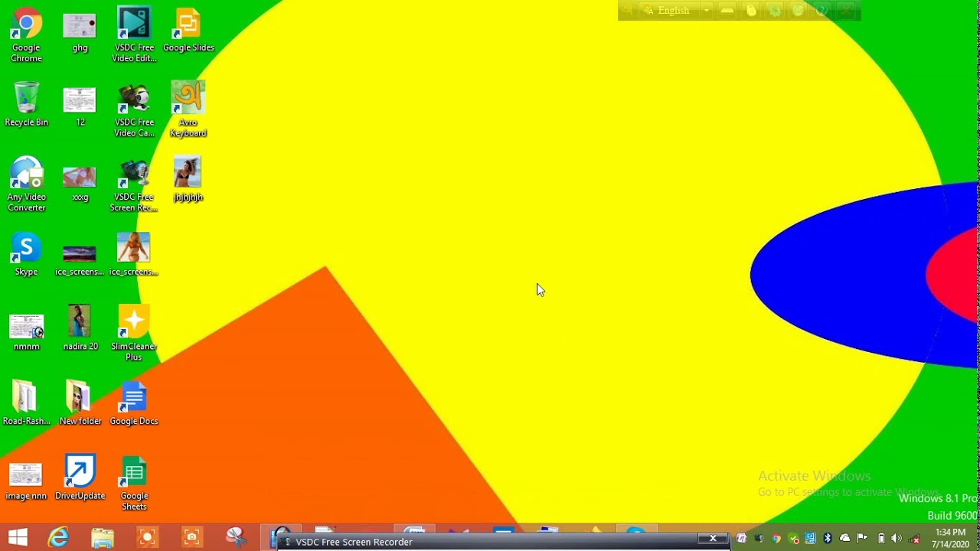Open taskbar clock showing 1:34 PM

tap(950, 538)
